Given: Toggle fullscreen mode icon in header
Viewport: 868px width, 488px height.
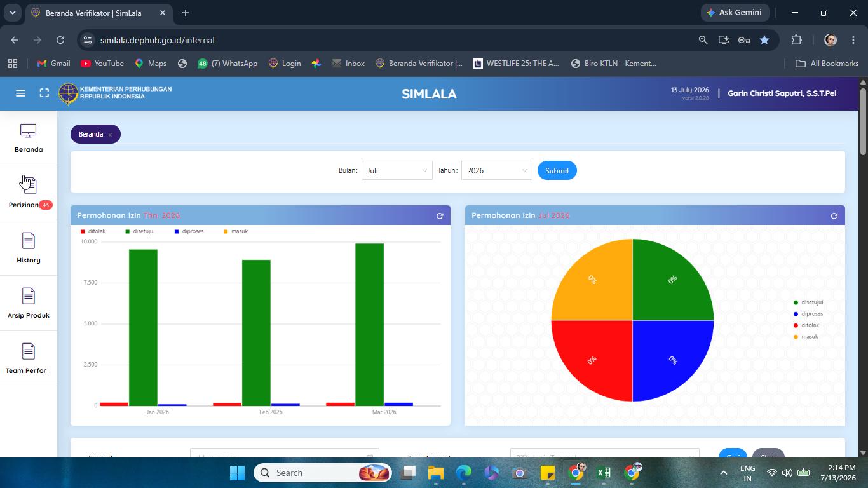Looking at the screenshot, I should (x=44, y=93).
